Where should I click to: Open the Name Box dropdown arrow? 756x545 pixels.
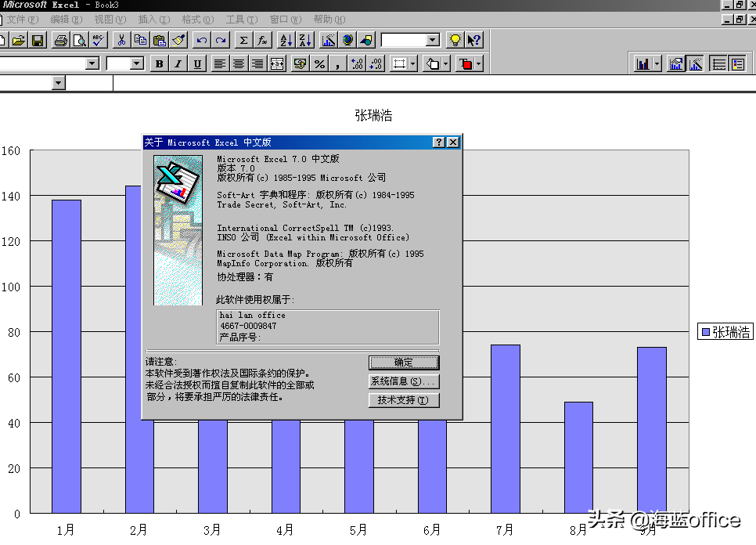pos(59,83)
